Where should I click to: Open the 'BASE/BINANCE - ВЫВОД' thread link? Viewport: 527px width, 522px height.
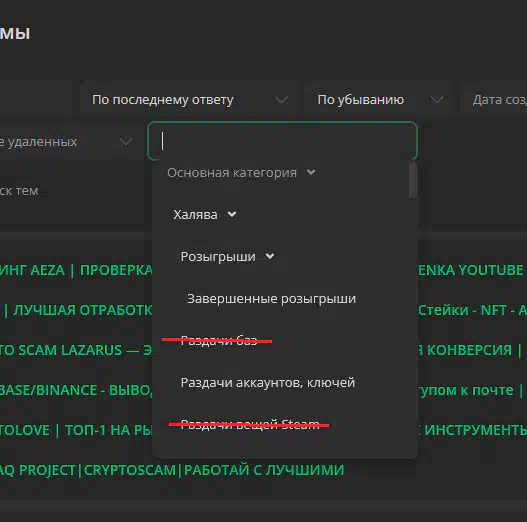[76, 390]
